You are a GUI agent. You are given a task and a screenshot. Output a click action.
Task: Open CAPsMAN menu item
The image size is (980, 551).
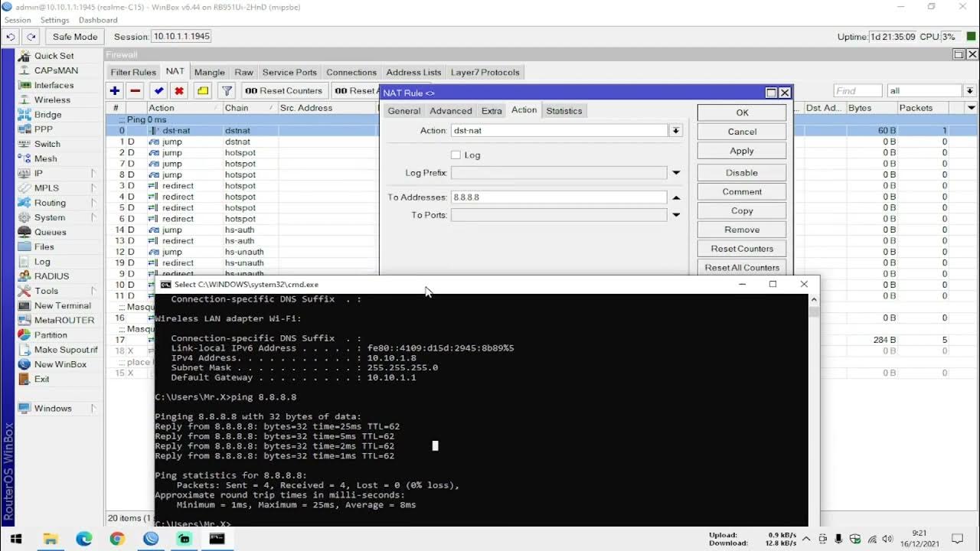pos(56,70)
